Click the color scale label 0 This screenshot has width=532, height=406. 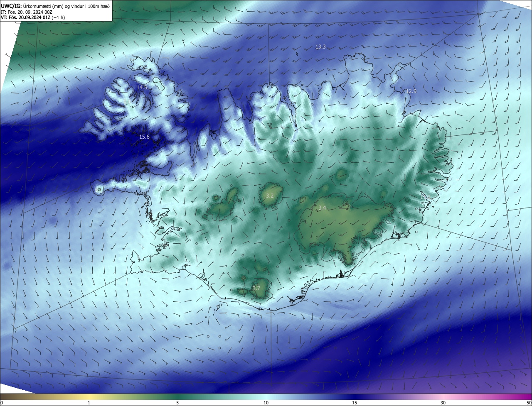click(1, 403)
